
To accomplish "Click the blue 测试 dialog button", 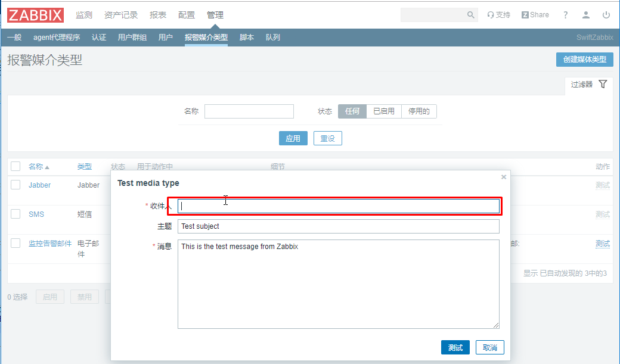I will tap(455, 347).
